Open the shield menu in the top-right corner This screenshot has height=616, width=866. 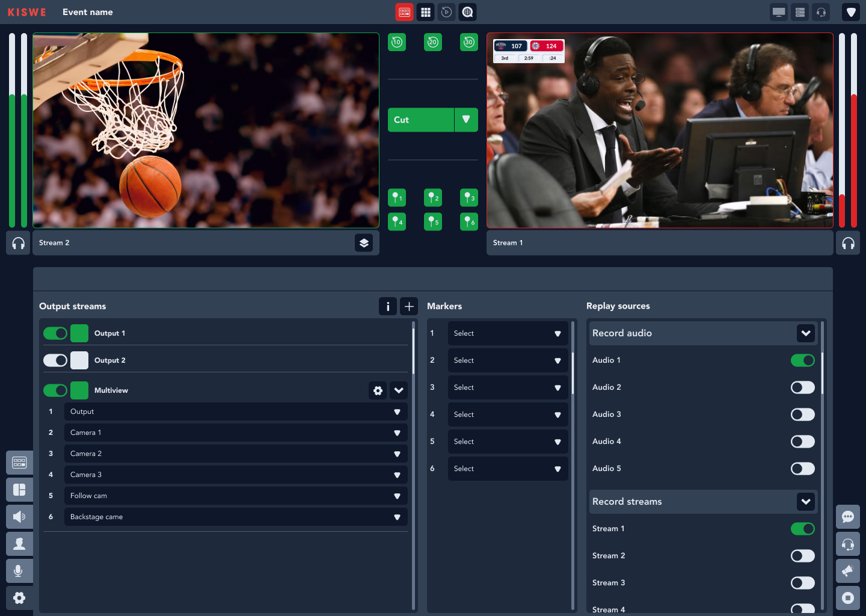(851, 12)
